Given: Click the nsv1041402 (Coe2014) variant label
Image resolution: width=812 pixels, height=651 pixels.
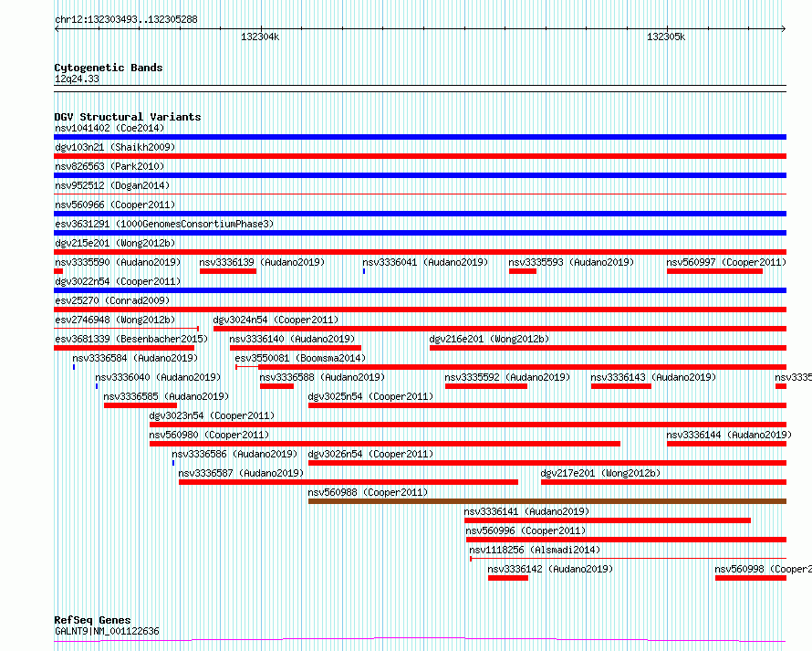Looking at the screenshot, I should tap(109, 128).
